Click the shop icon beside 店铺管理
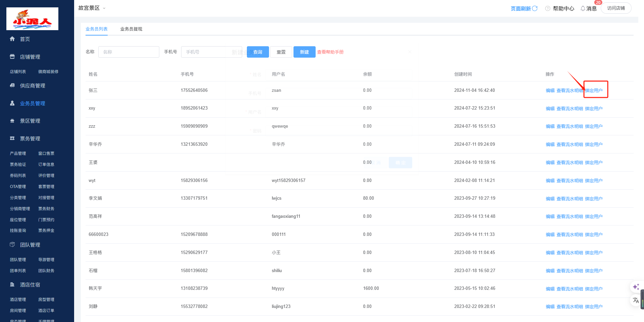Image resolution: width=644 pixels, height=322 pixels. [12, 57]
